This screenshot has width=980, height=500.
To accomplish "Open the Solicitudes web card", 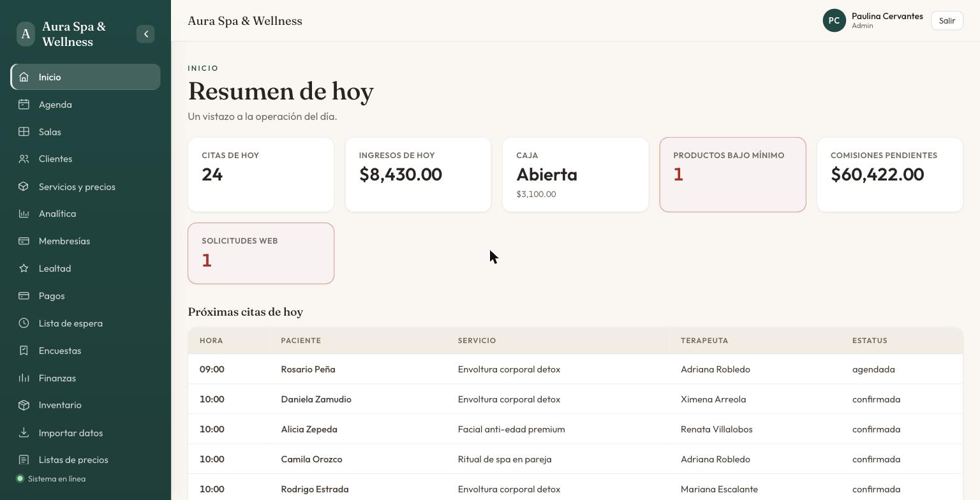I will pyautogui.click(x=261, y=253).
